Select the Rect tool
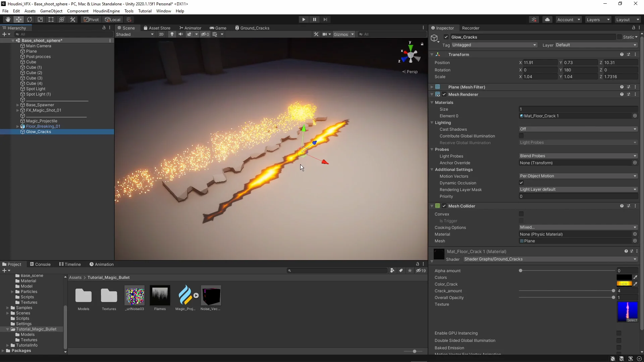Screen dimensions: 644x362 click(51, 19)
